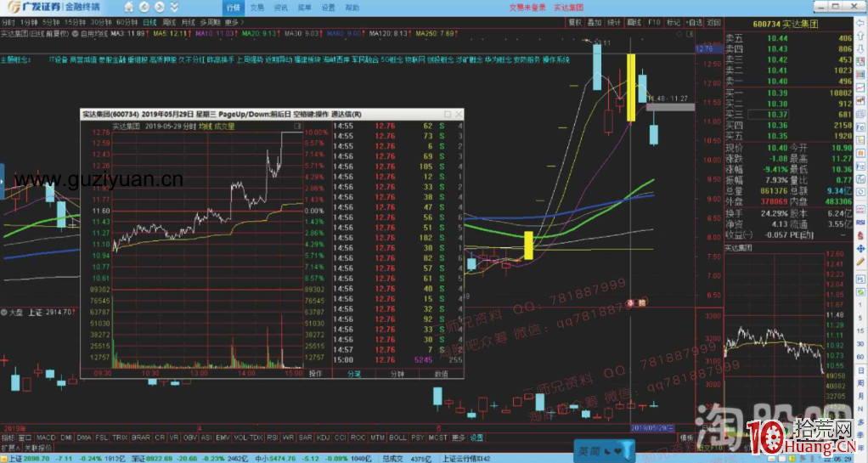The height and width of the screenshot is (463, 868).
Task: Click the 标记 toolbar button
Action: pos(674,23)
